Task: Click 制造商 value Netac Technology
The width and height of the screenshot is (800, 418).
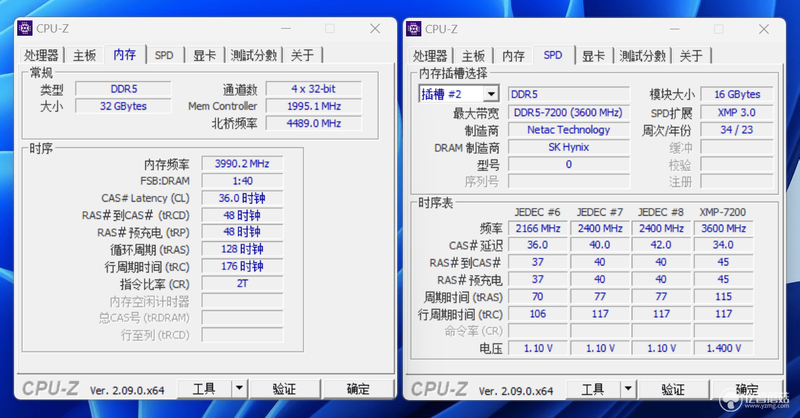Action: 569,130
